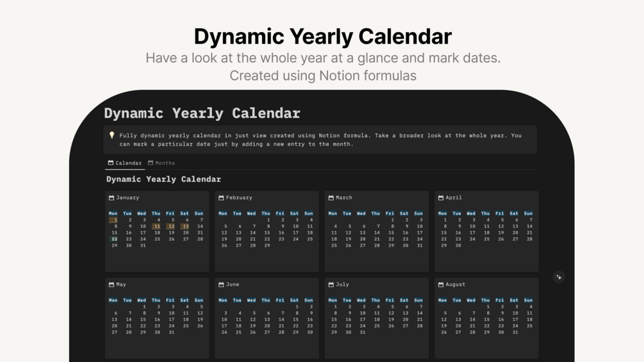Screen dimensions: 644x362
Task: Click the lightbulb callout icon
Action: 111,136
